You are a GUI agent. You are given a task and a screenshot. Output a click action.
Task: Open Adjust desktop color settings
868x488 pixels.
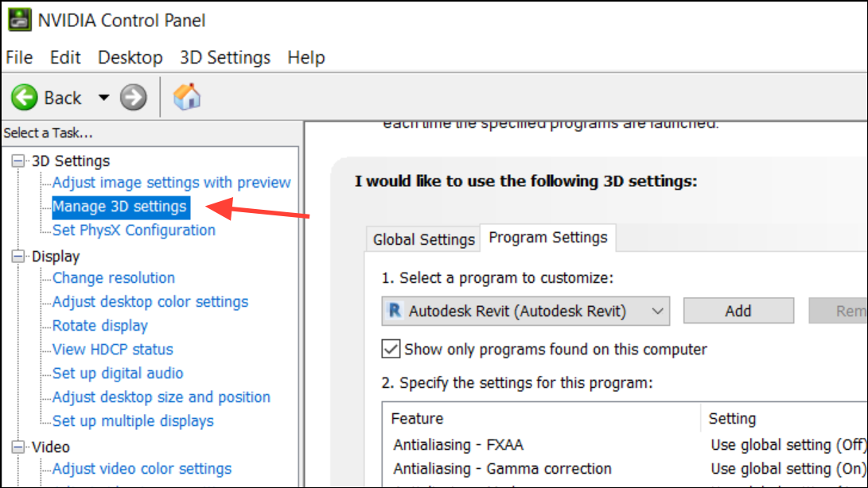pyautogui.click(x=150, y=302)
